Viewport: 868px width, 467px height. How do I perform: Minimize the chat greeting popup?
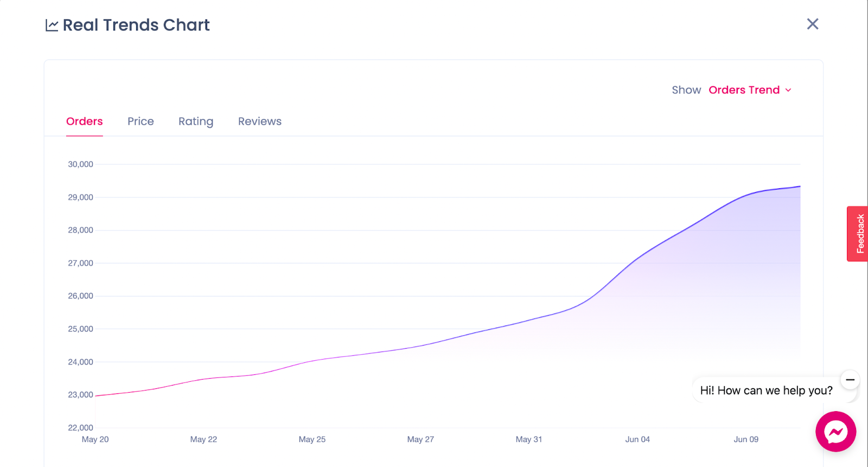coord(850,380)
